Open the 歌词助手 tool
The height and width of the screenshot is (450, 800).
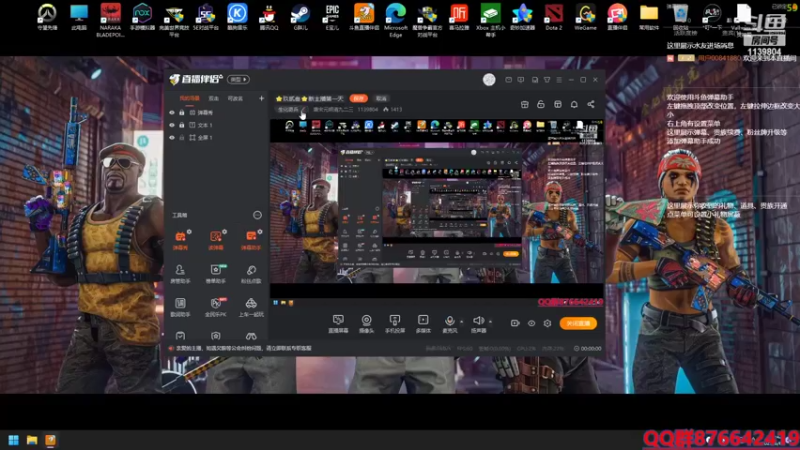[x=180, y=307]
